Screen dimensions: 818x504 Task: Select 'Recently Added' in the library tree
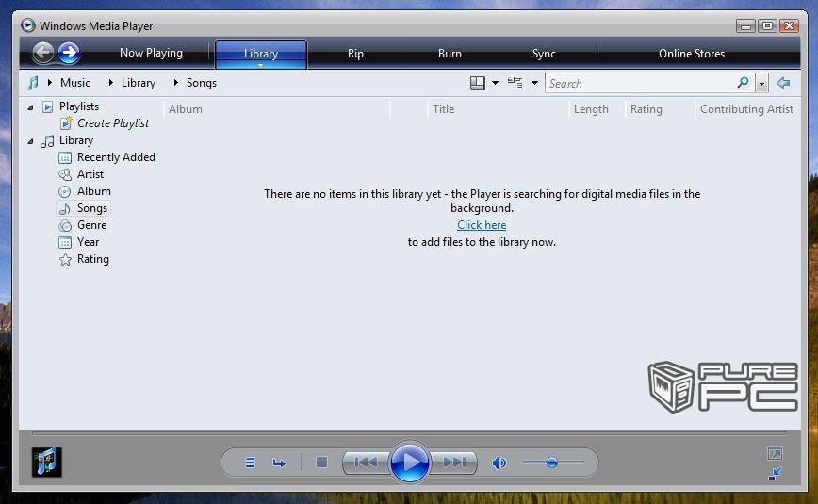click(116, 157)
